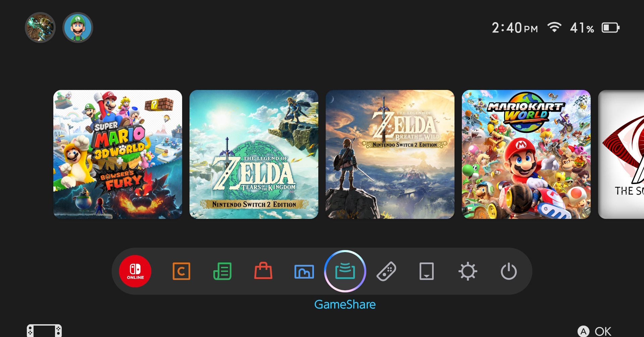Select the Link profile avatar

point(40,27)
